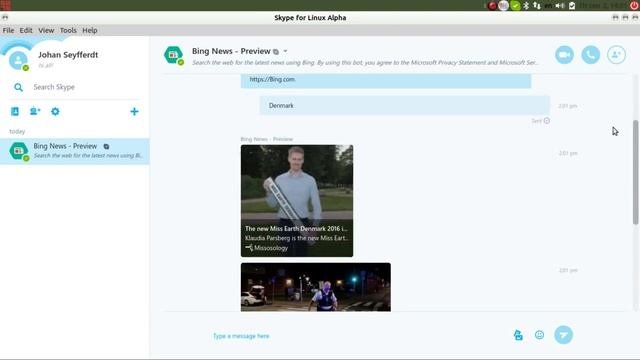
Task: Click the bot badge icon in the sidebar row
Action: [x=106, y=147]
